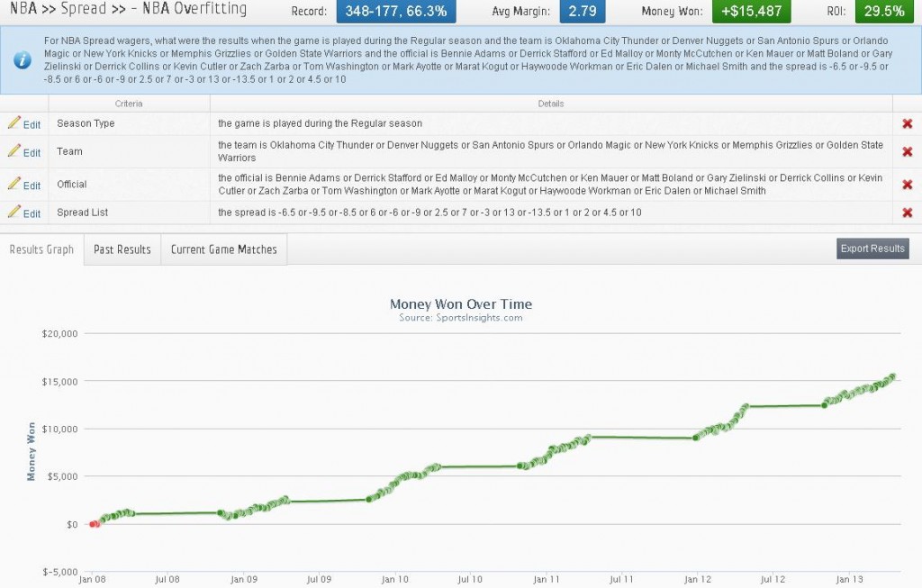Edit the Official criteria
922x588 pixels.
point(32,185)
